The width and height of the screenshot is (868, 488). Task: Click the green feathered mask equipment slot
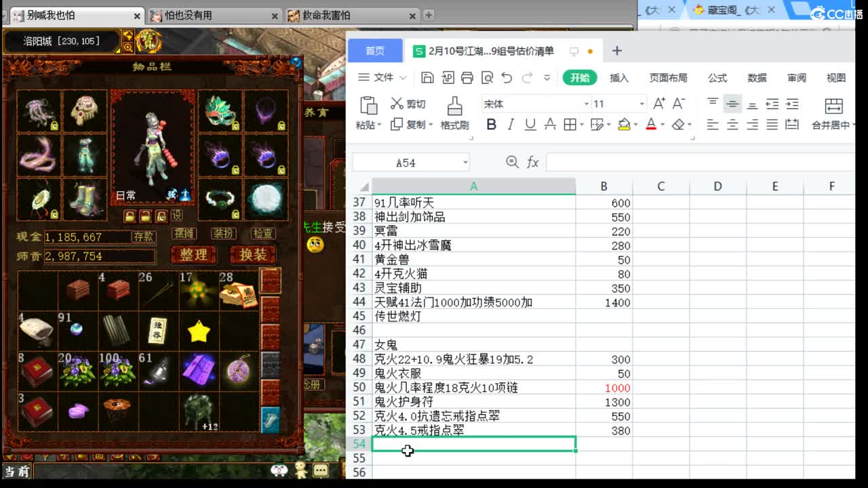[x=220, y=112]
